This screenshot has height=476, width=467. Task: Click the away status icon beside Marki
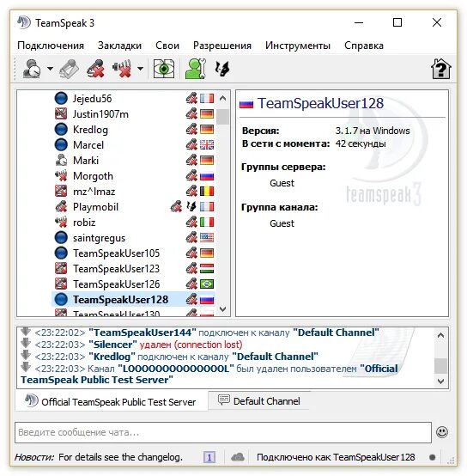61,160
